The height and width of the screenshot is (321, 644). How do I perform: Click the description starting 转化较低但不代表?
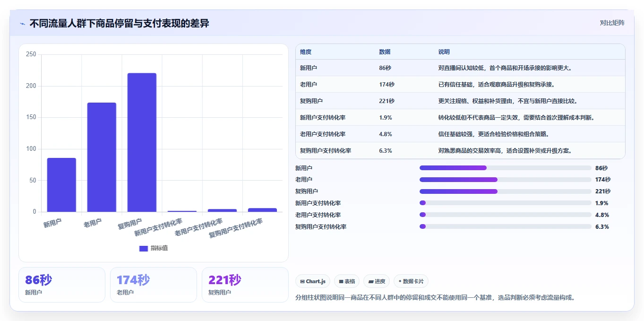point(516,118)
